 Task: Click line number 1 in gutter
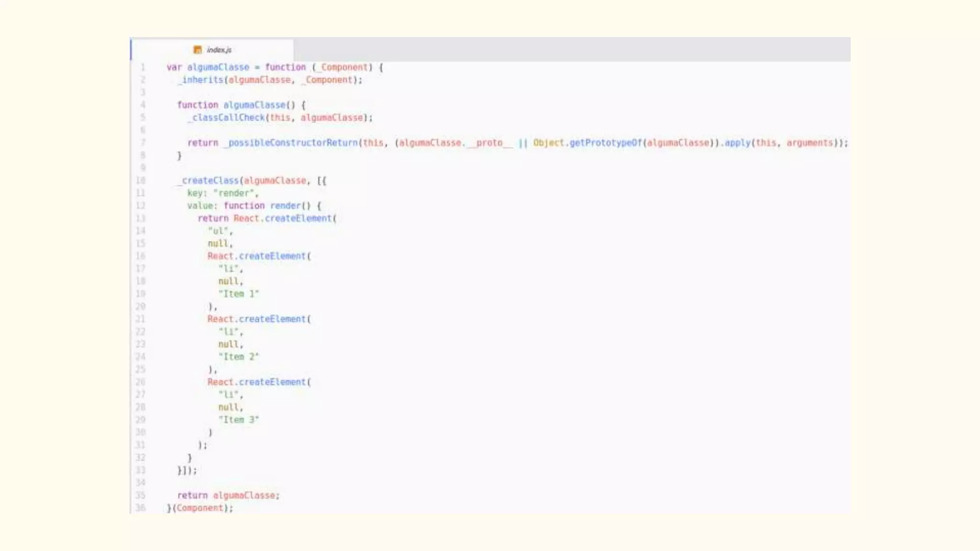pos(142,67)
